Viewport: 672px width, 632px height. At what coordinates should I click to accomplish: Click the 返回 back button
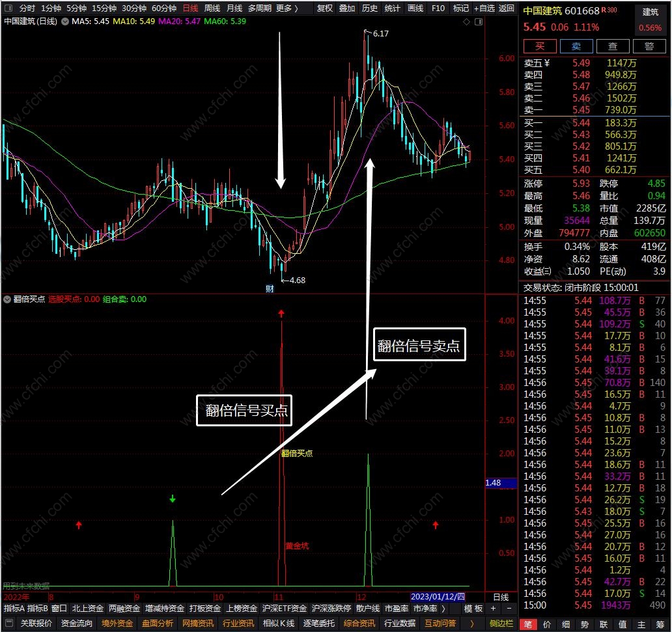(507, 8)
